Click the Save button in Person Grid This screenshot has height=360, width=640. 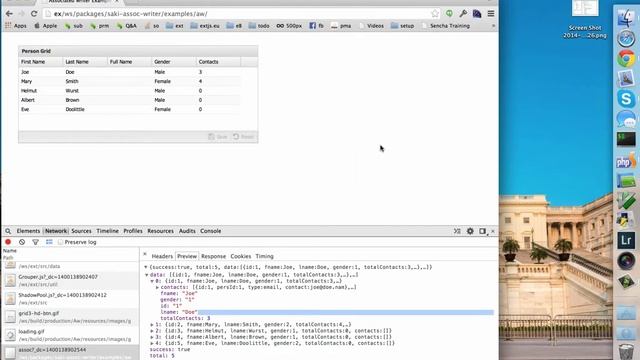click(218, 137)
